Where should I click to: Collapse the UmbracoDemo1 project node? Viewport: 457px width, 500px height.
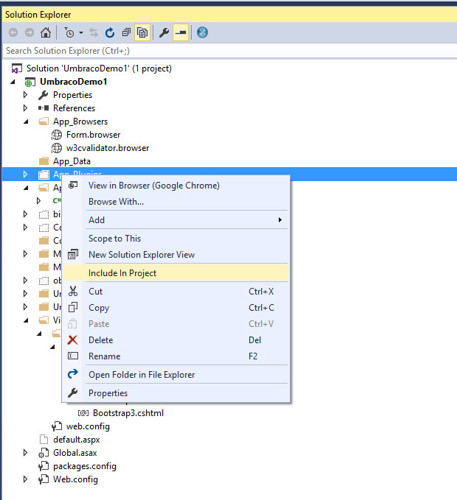coord(13,82)
